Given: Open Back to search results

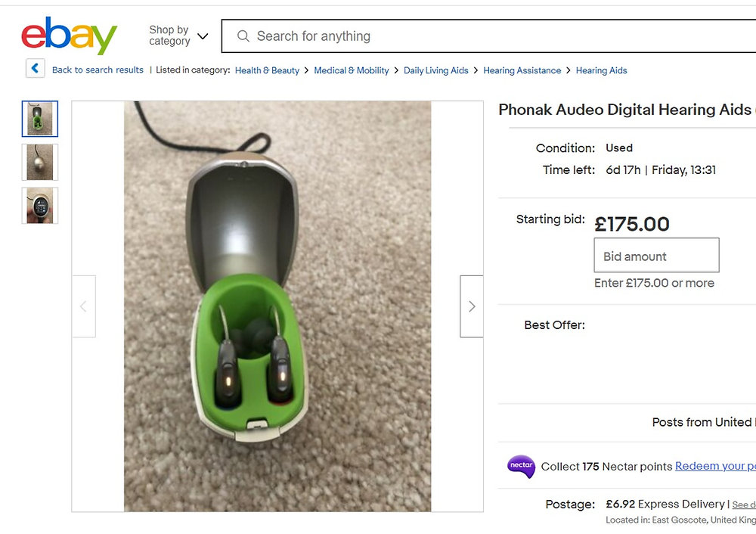Looking at the screenshot, I should click(98, 69).
